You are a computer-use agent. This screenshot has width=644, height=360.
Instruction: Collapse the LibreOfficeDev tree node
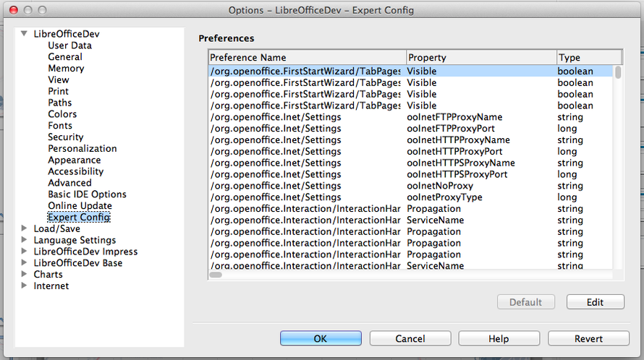[x=25, y=34]
